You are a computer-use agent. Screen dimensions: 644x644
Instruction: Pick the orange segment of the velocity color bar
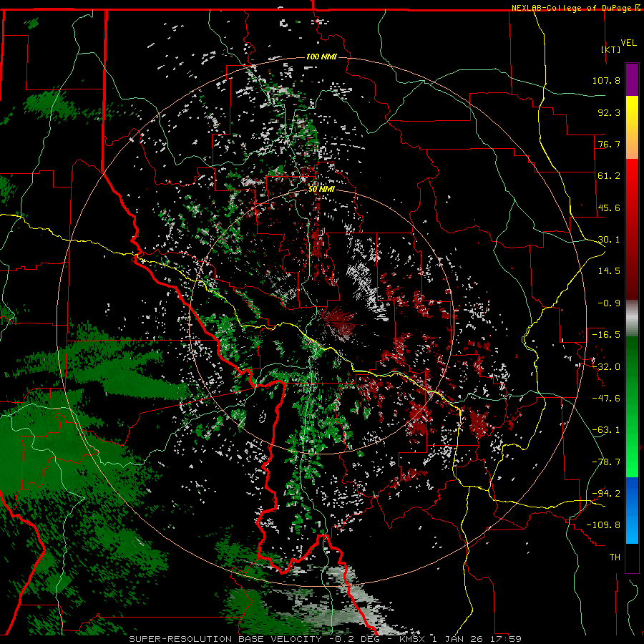632,144
